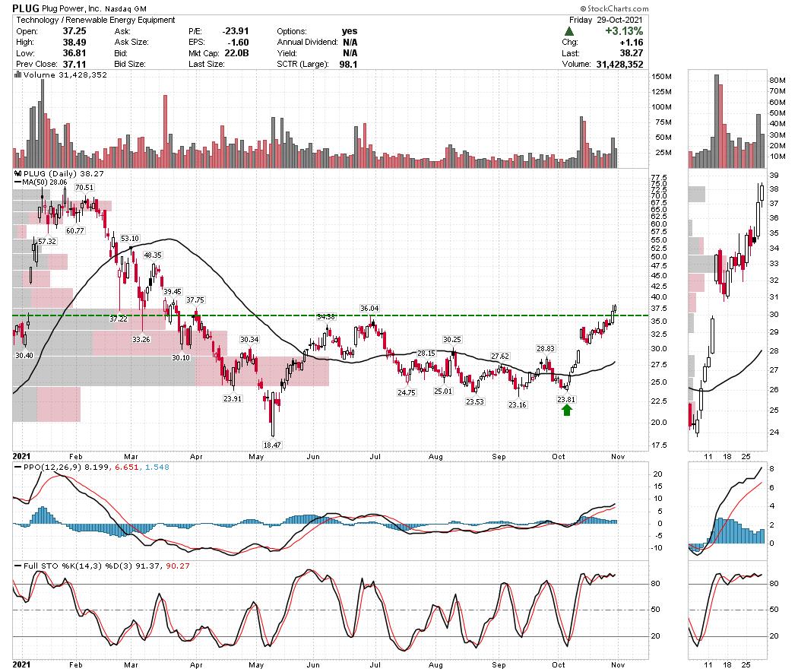Click the PPO value 8.199

pos(97,467)
